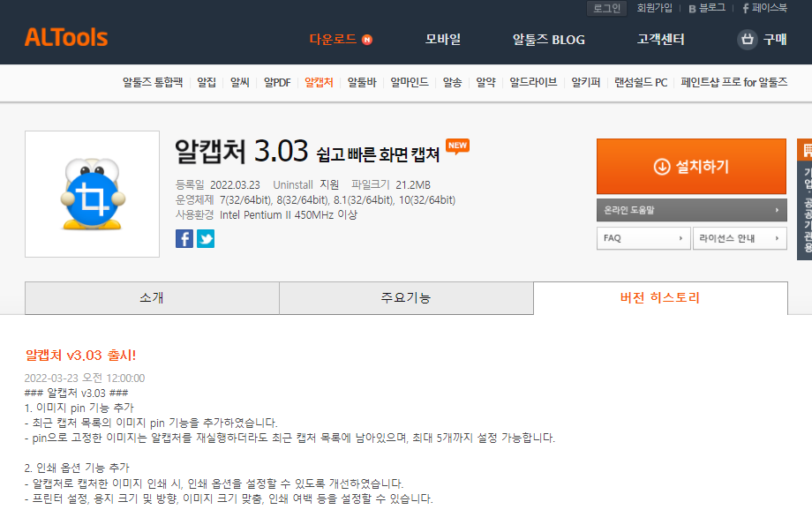This screenshot has height=517, width=812.
Task: Click the 구매 menu item
Action: (x=775, y=40)
